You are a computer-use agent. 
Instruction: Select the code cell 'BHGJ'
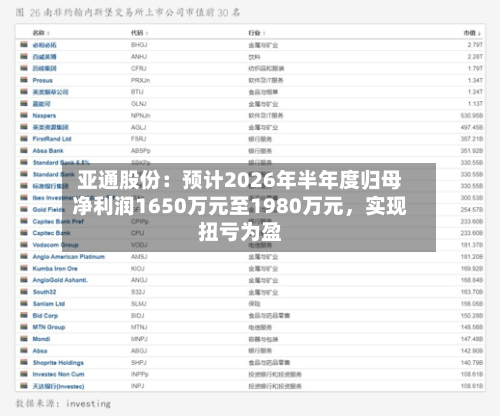click(x=139, y=45)
